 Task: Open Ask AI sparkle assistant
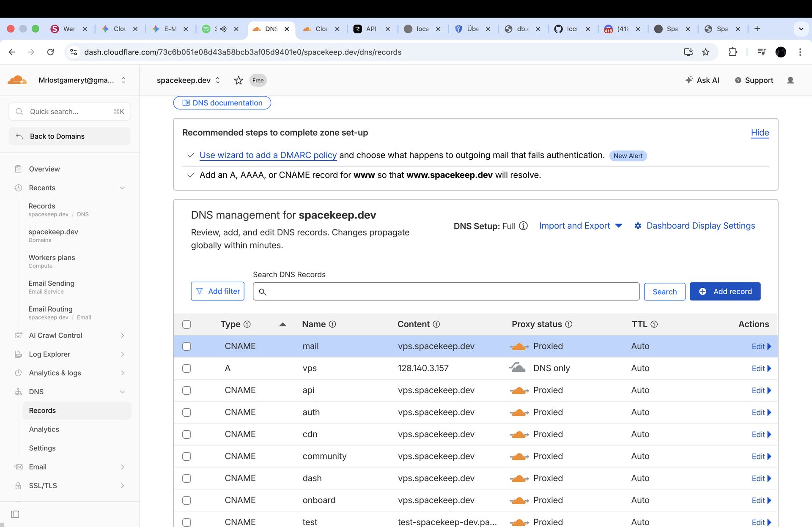click(702, 80)
